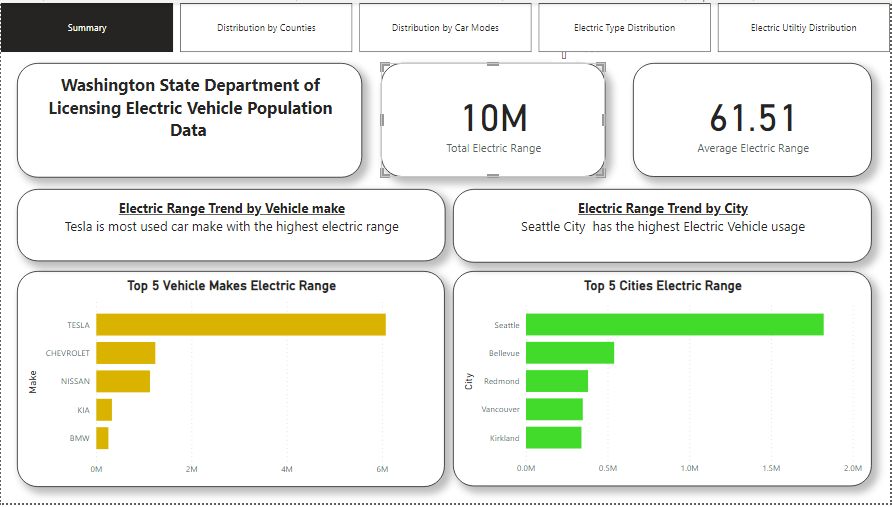
Task: Navigate to Electric Utility Distribution page
Action: click(x=803, y=28)
